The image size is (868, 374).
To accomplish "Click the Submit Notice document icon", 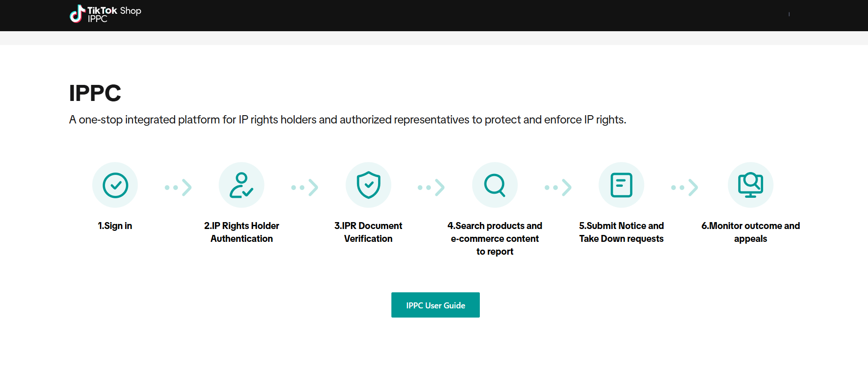I will (x=621, y=185).
